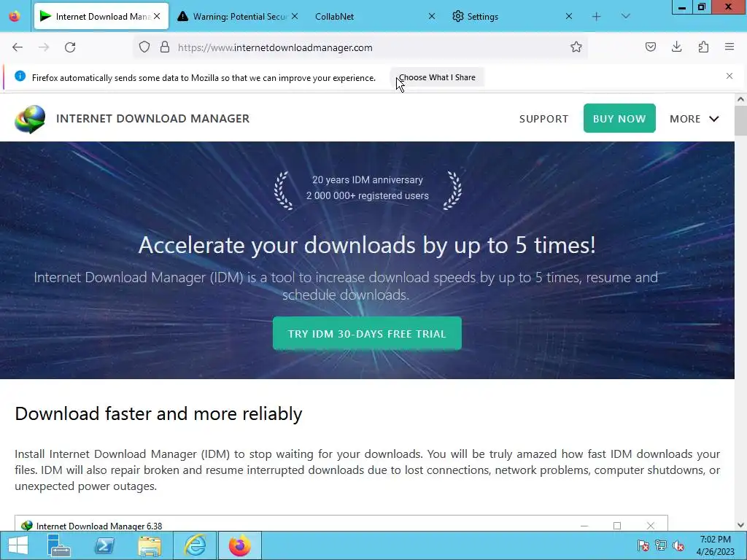Open the SUPPORT link
The image size is (747, 560).
click(x=543, y=119)
